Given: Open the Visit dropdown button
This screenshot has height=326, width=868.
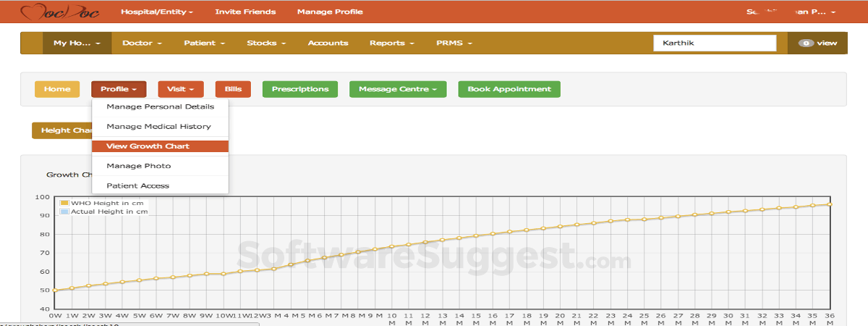Looking at the screenshot, I should 181,89.
